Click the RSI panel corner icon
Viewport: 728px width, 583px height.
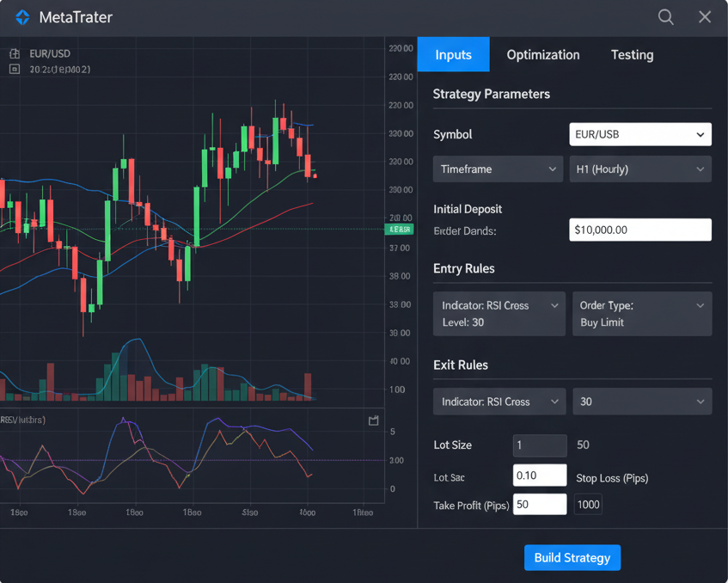click(373, 420)
